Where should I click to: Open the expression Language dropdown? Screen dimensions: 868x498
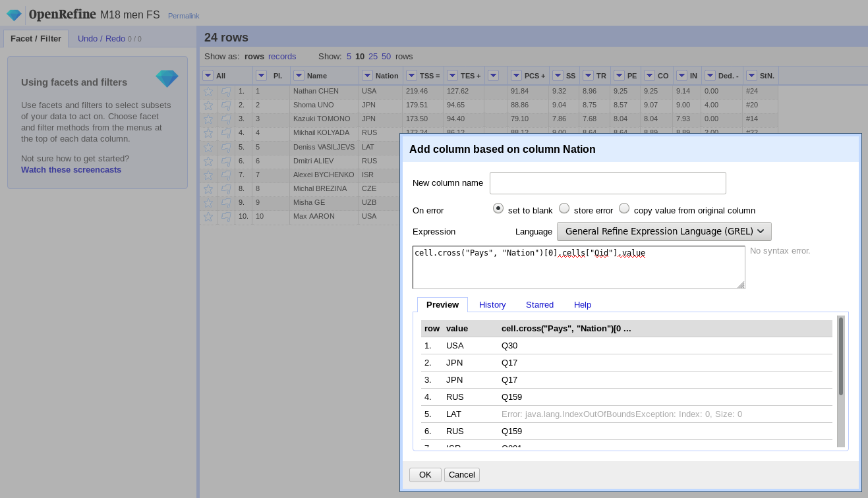(664, 231)
